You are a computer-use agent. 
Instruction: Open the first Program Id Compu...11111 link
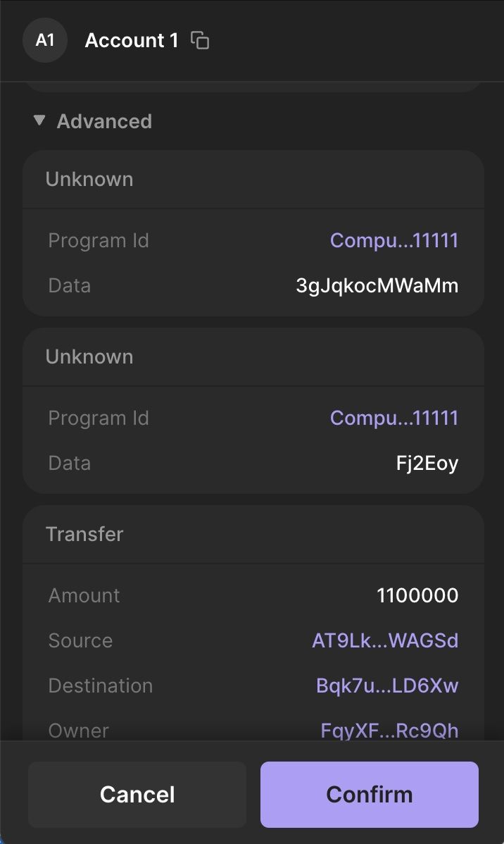pos(394,240)
